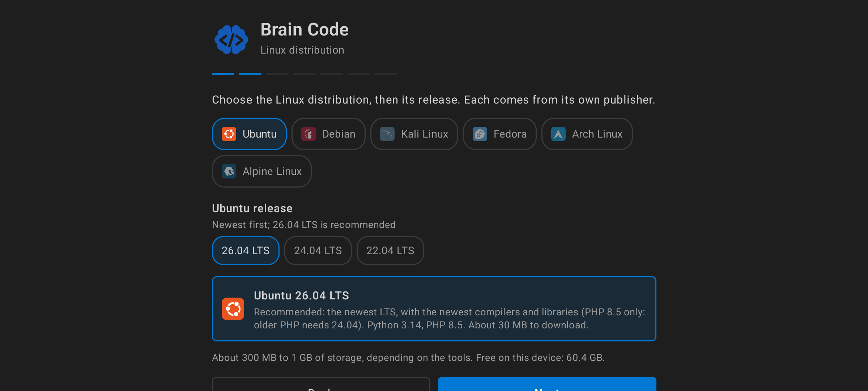Select the Fedora distribution option
Screen dimensions: 868x391
coord(500,134)
